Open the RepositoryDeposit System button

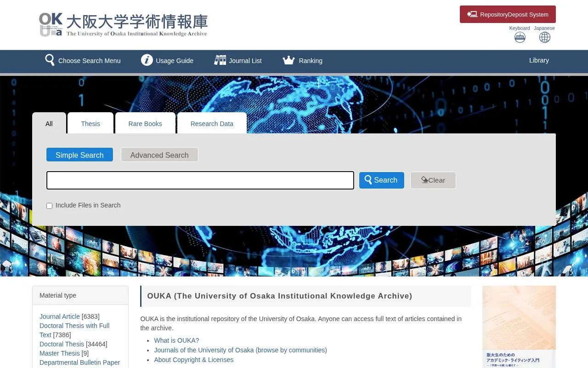(x=508, y=14)
